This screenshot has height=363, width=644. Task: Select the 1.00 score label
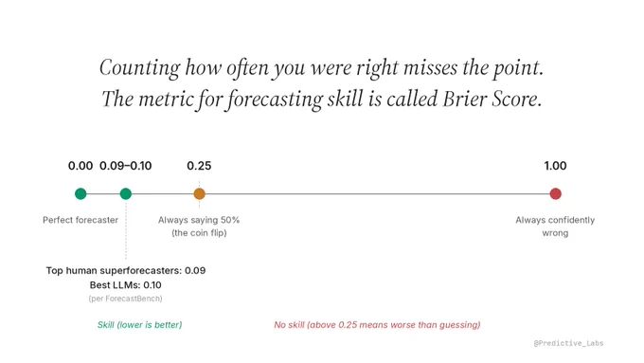click(555, 166)
